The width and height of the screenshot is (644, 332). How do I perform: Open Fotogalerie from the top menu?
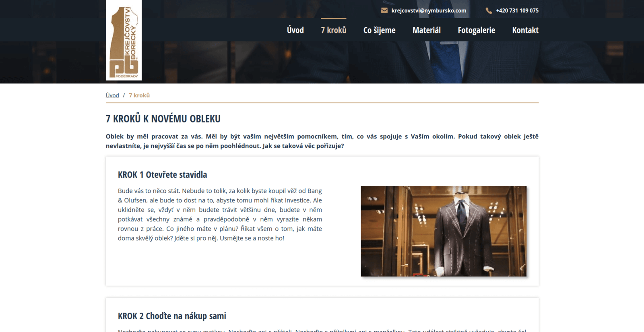[476, 30]
